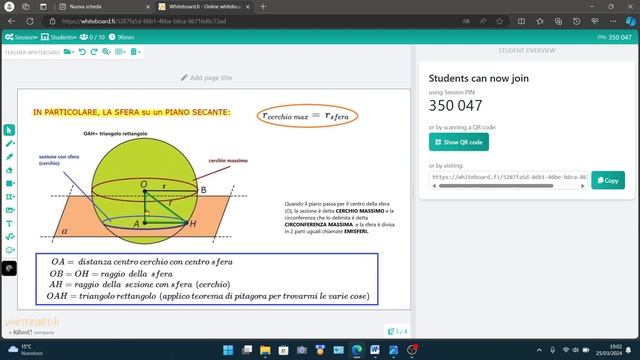
Task: Show the QR code
Action: [x=459, y=142]
